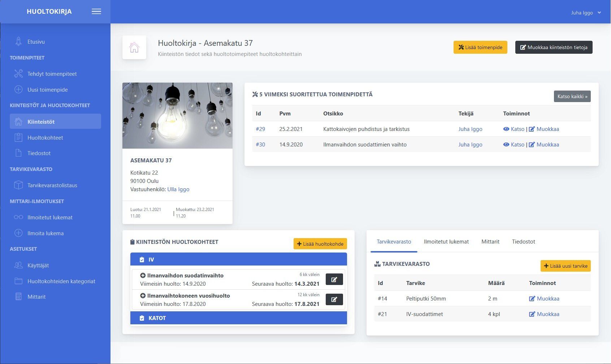Switch to the Tiedostot tab
611x364 pixels.
point(523,242)
